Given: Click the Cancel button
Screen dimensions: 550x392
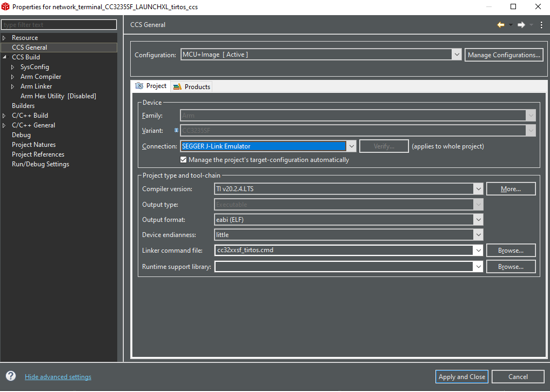Looking at the screenshot, I should (518, 376).
